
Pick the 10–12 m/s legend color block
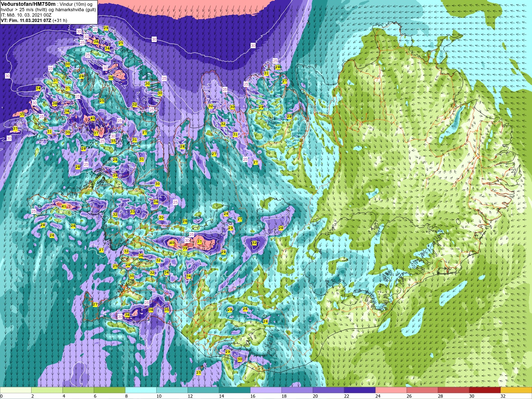[x=172, y=390]
